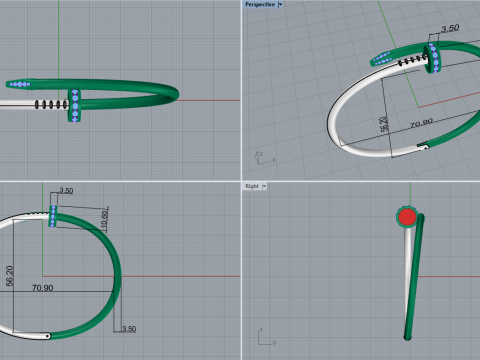Screen dimensions: 480x360
Task: Click the Perspective viewport title
Action: pyautogui.click(x=260, y=4)
